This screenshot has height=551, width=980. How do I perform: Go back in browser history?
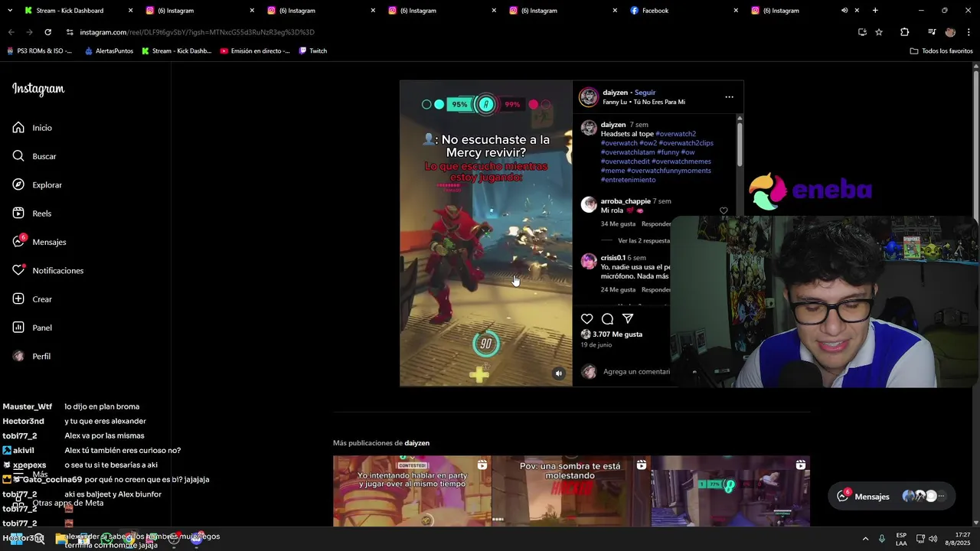[11, 32]
